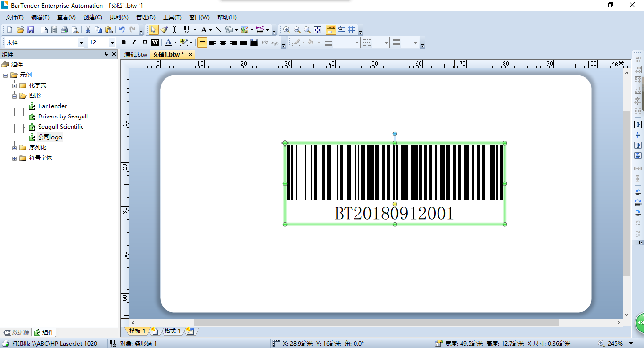The height and width of the screenshot is (348, 644).
Task: Toggle the grid display button
Action: tap(352, 30)
